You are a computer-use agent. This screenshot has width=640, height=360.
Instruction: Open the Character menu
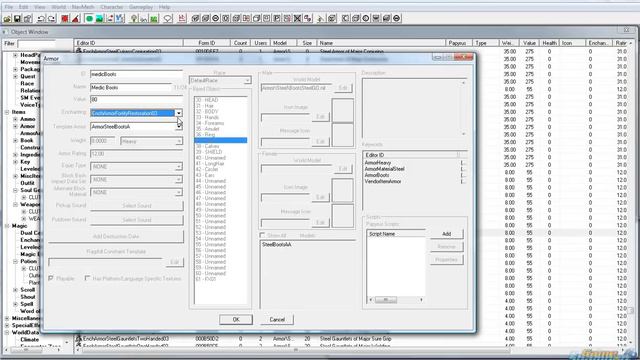point(111,7)
